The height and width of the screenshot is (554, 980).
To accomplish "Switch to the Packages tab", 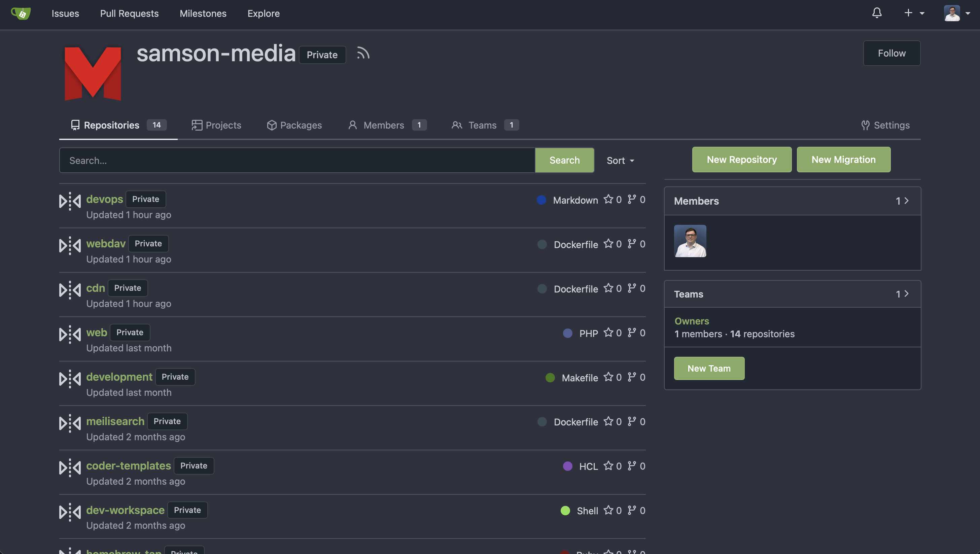I will [294, 125].
